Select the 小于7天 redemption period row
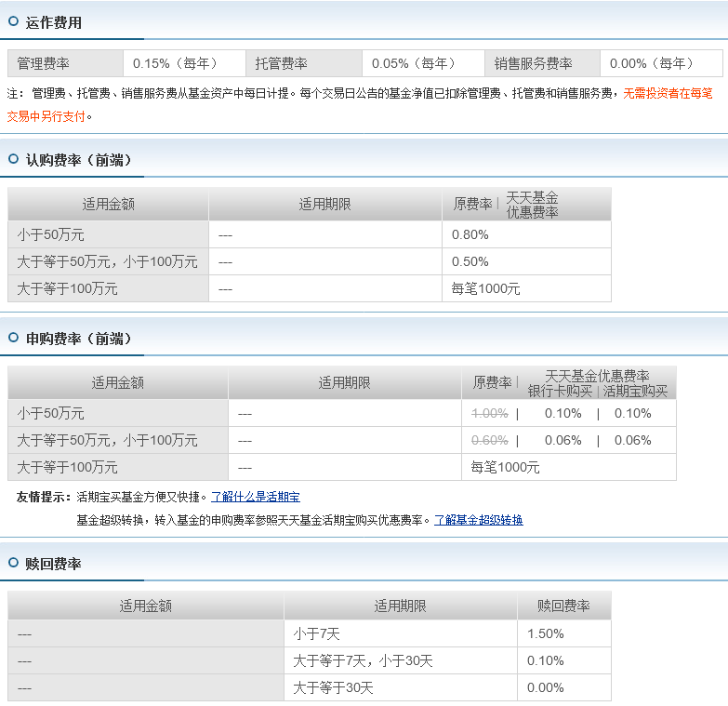This screenshot has height=706, width=728. (310, 633)
